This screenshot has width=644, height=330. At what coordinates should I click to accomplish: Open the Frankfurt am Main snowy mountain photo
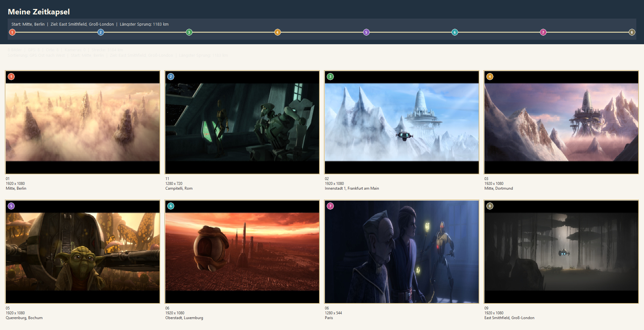[402, 122]
